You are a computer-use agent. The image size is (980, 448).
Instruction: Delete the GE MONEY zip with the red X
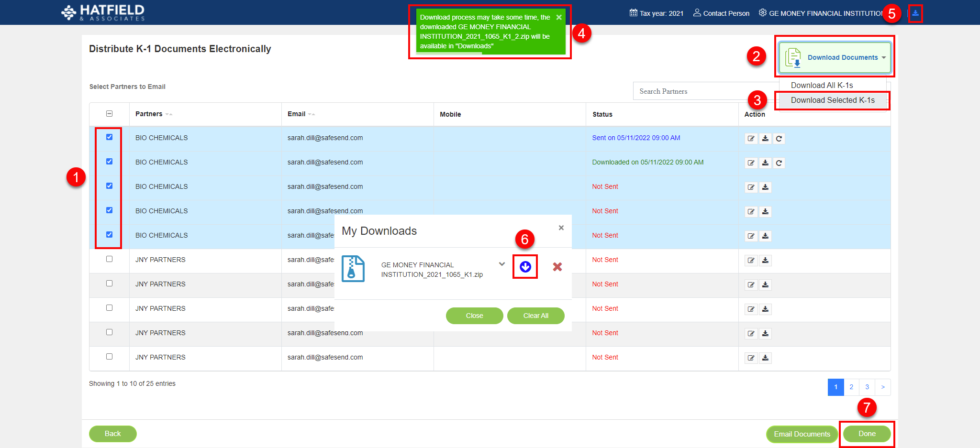[x=557, y=267]
